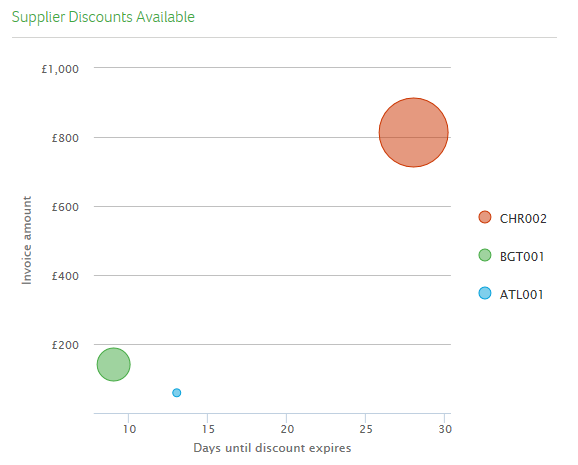Click the BGT001 legend label
The height and width of the screenshot is (465, 578).
click(522, 257)
